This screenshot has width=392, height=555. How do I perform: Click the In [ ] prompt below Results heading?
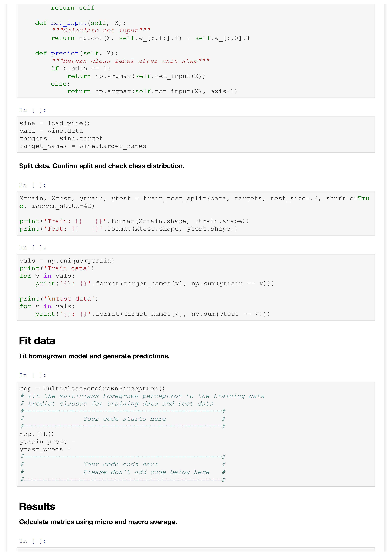[x=33, y=541]
